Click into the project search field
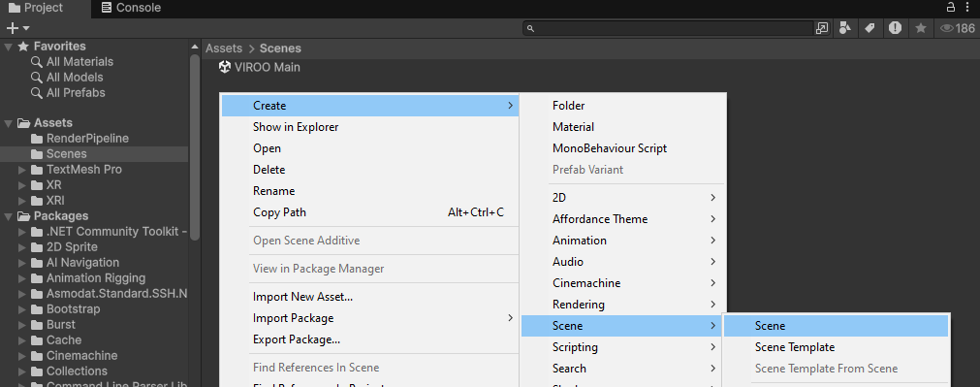 point(669,28)
